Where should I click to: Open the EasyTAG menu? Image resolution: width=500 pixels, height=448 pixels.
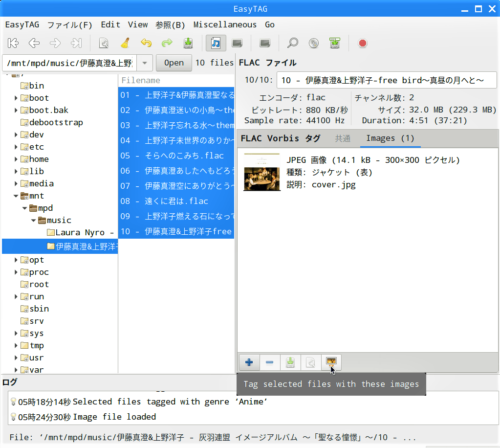(22, 24)
